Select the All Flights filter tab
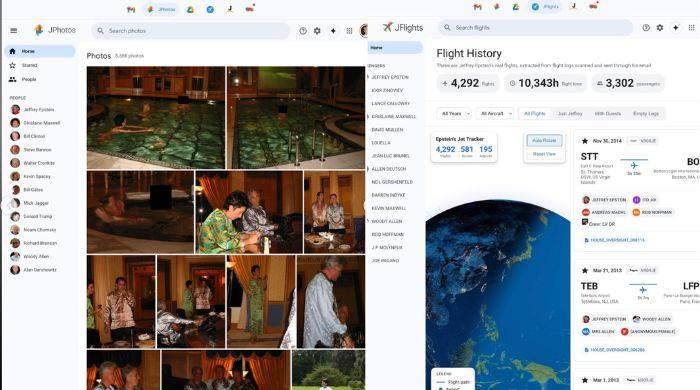 [534, 114]
